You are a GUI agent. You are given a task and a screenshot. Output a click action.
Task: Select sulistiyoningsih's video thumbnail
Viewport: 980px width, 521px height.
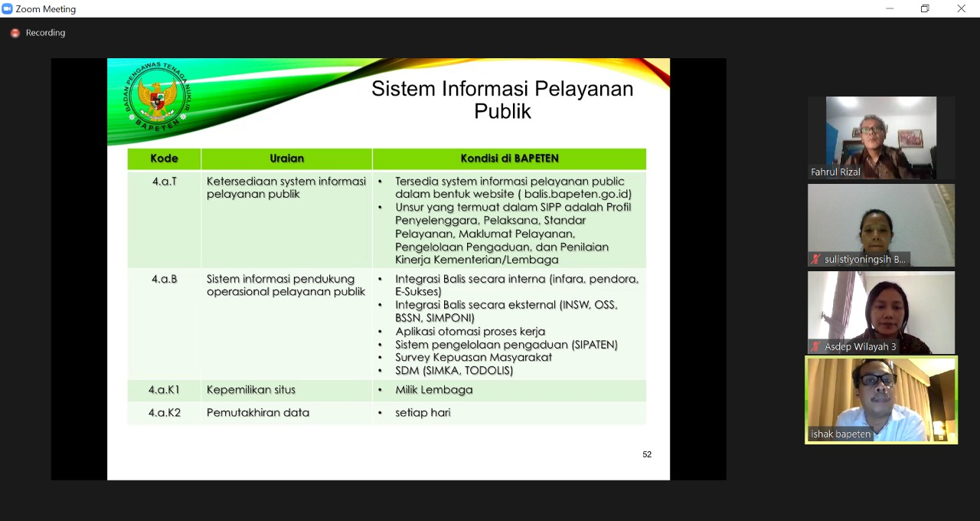pos(881,225)
